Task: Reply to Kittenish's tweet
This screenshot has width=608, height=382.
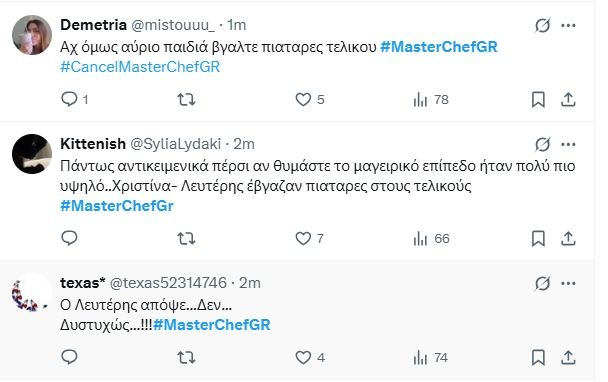Action: click(x=69, y=238)
